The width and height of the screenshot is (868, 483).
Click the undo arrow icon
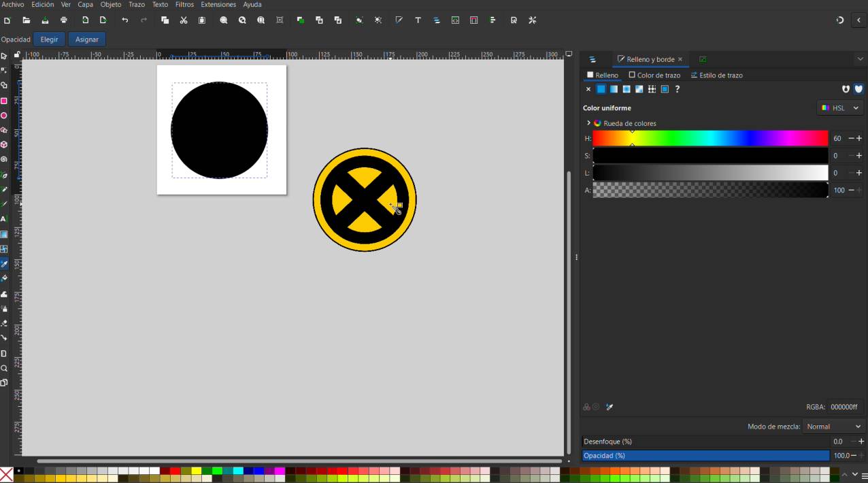pos(124,20)
